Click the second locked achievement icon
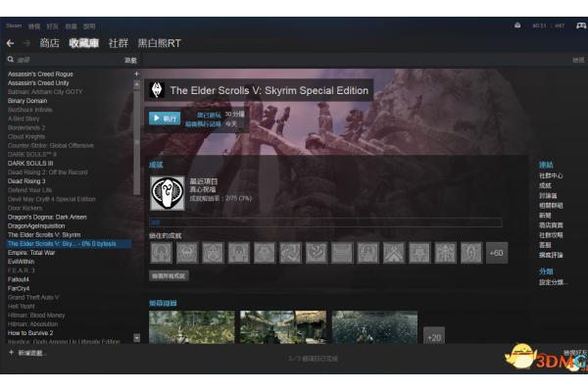588x392 pixels. 187,253
